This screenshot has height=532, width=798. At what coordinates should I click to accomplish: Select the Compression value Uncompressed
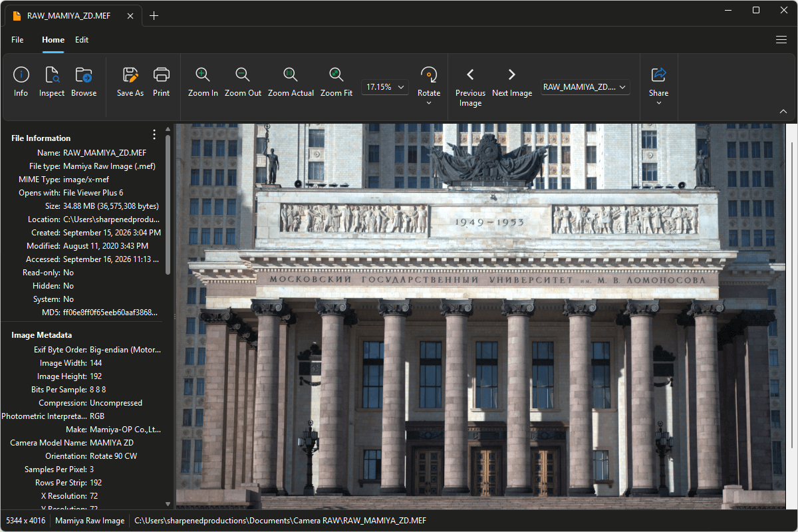(116, 403)
